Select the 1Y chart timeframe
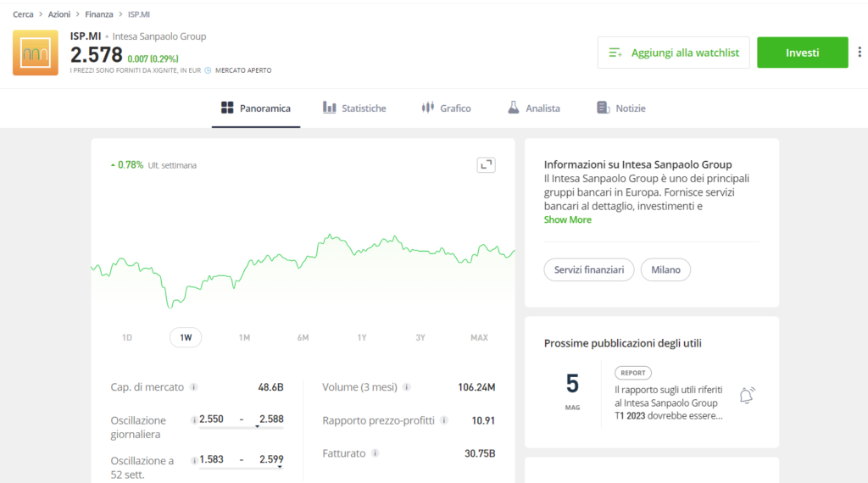This screenshot has width=868, height=483. [x=361, y=337]
